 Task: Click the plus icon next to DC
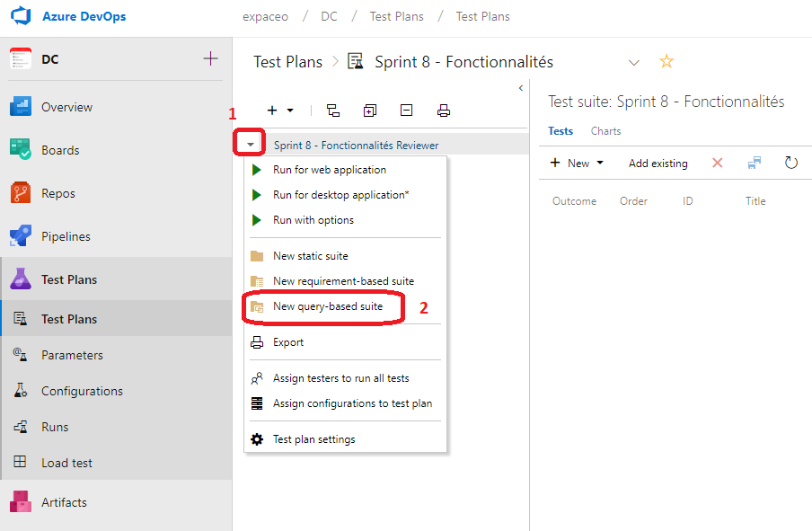pyautogui.click(x=210, y=58)
